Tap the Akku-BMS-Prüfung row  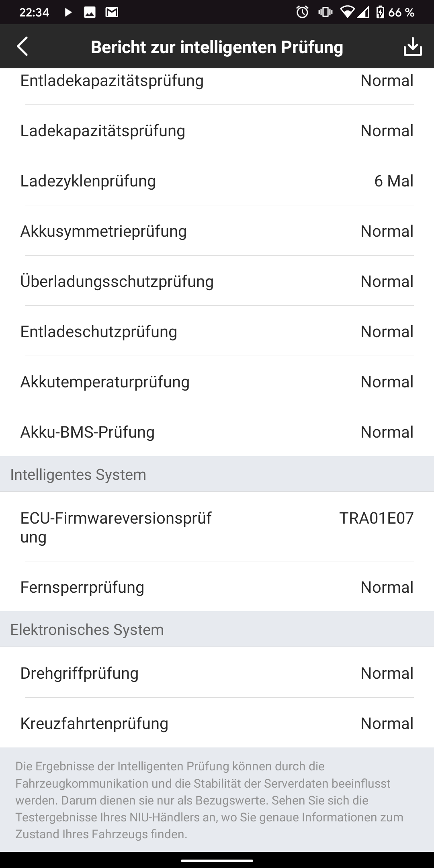coord(217,432)
